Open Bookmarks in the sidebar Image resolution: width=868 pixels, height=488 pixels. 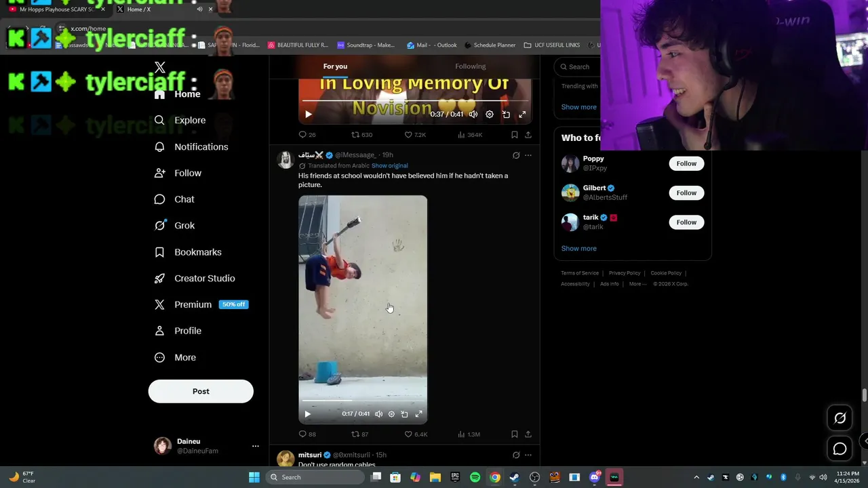(188, 252)
